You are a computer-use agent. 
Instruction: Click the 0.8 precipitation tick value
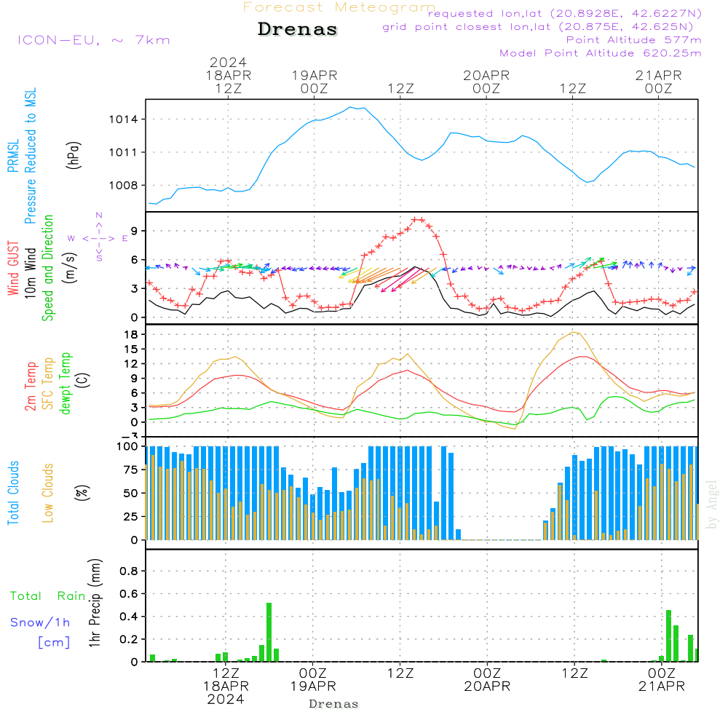point(129,571)
